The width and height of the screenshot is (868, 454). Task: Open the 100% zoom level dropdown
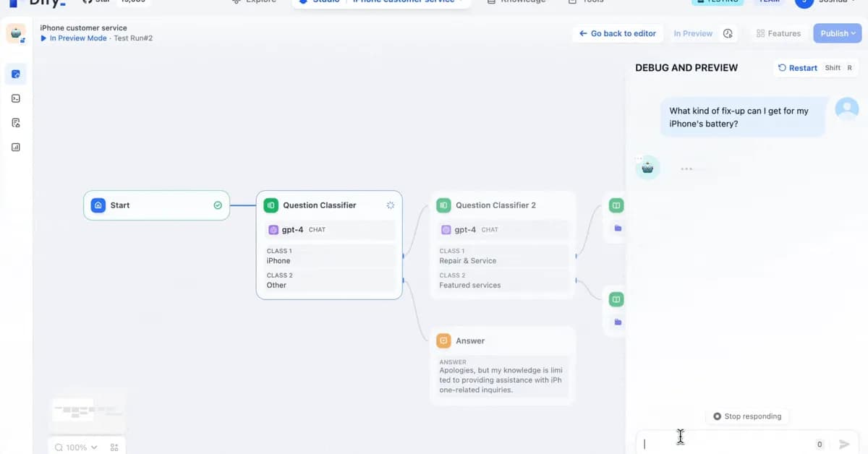click(75, 447)
